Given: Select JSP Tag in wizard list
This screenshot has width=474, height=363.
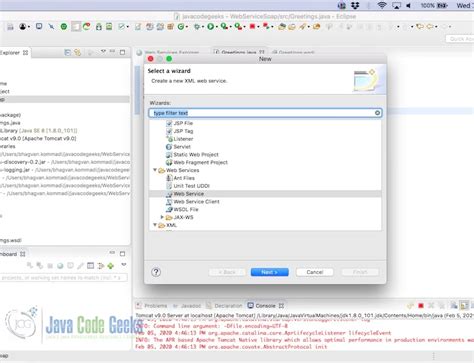Looking at the screenshot, I should pos(179,131).
